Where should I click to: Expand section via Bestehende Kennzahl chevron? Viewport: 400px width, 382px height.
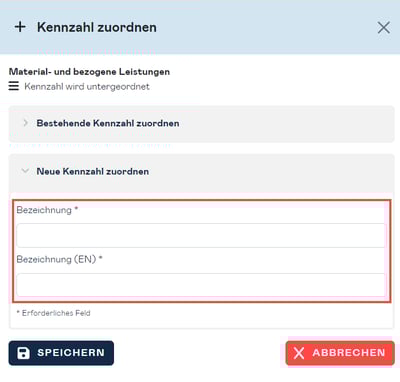[x=25, y=123]
